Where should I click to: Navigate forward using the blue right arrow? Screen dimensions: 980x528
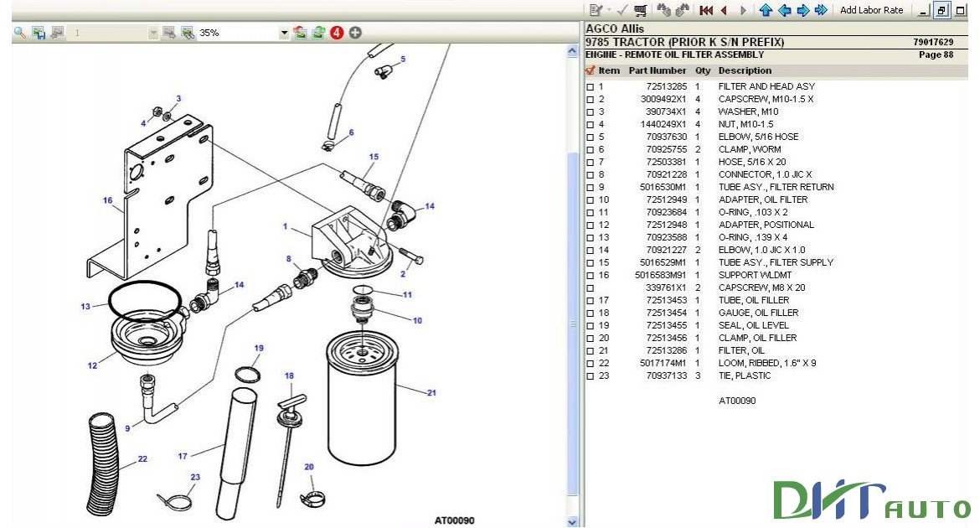pos(805,10)
